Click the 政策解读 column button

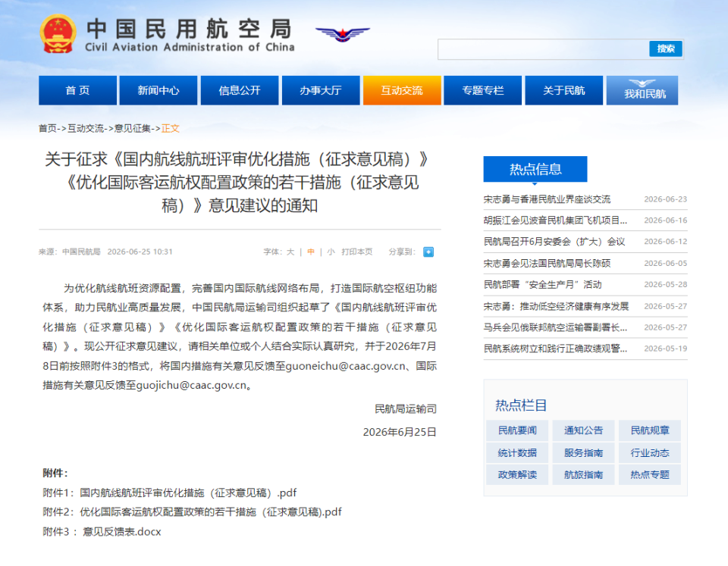pos(517,474)
